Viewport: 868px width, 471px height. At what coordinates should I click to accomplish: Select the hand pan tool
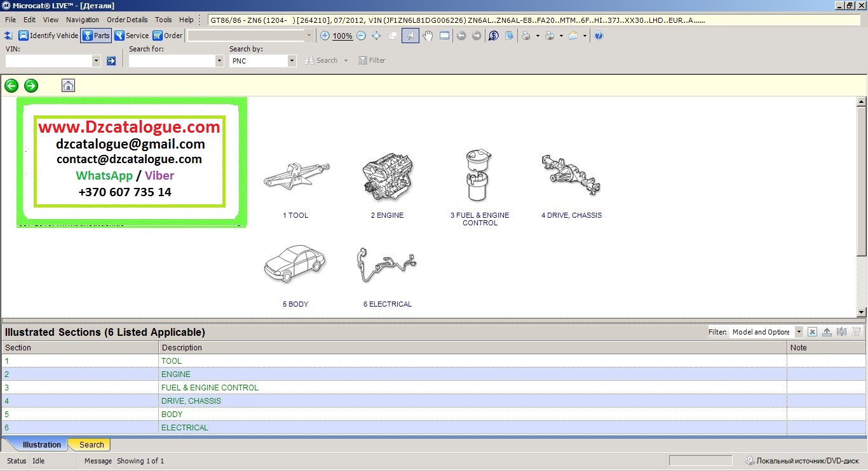[428, 36]
